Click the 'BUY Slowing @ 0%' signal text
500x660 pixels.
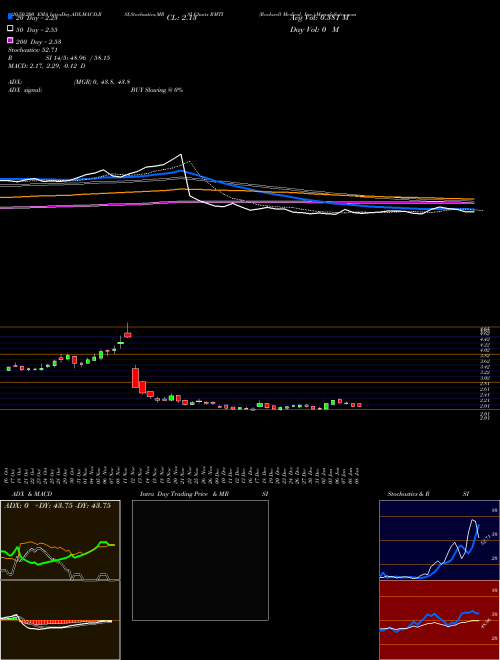click(x=157, y=90)
